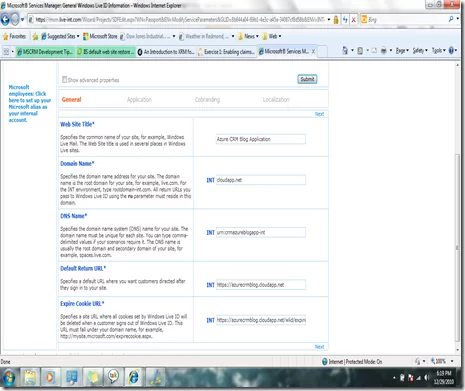Click the Help question mark icon
Image resolution: width=465 pixels, height=391 pixels.
click(x=451, y=51)
